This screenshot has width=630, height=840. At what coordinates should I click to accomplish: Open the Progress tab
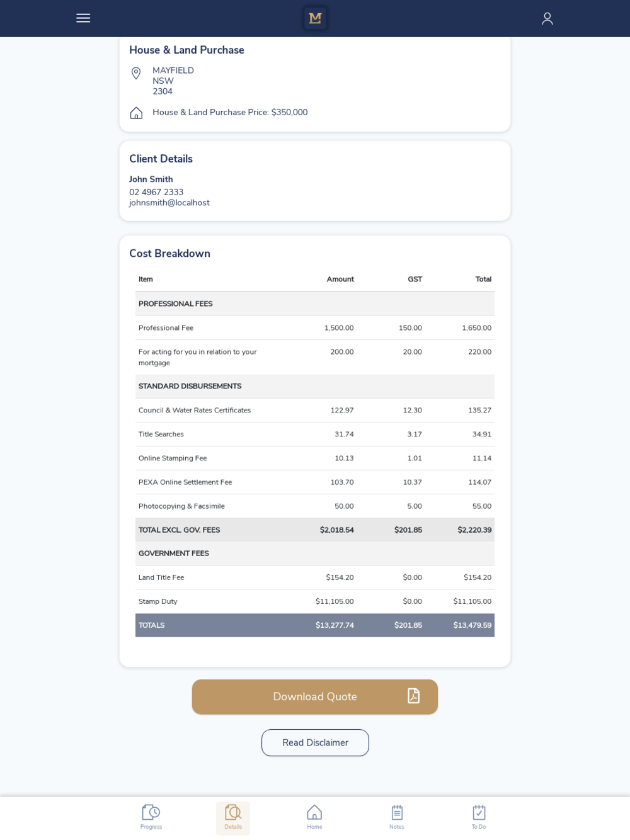(151, 817)
